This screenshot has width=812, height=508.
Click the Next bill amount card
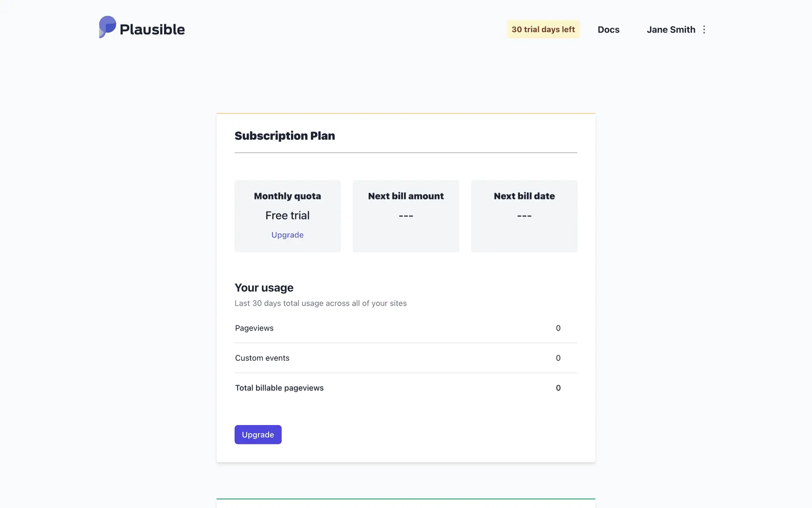click(406, 216)
